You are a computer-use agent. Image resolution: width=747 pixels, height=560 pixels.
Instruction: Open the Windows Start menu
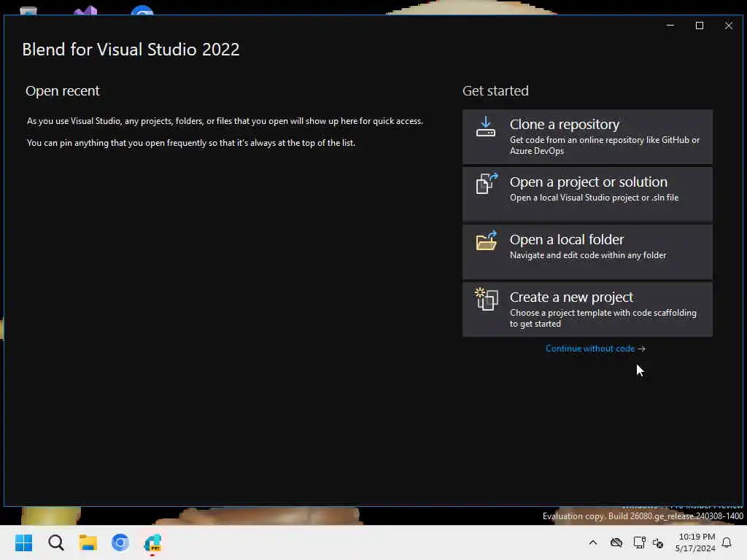(24, 542)
